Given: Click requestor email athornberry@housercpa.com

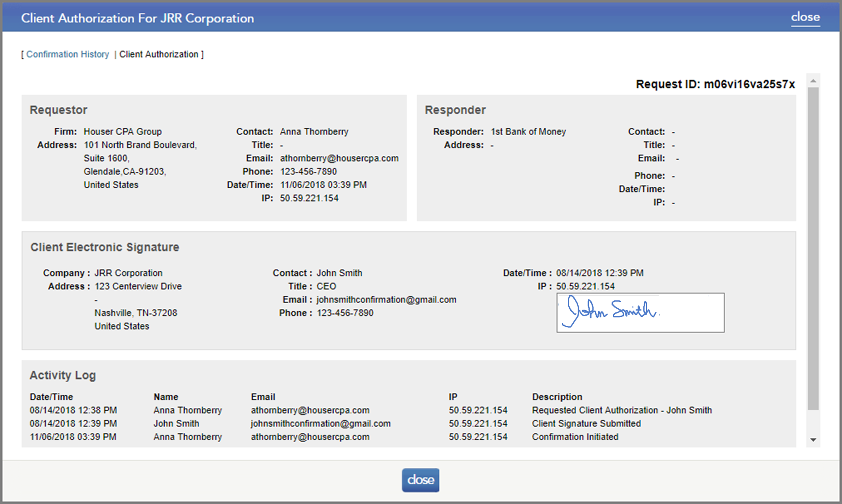Looking at the screenshot, I should (x=339, y=158).
